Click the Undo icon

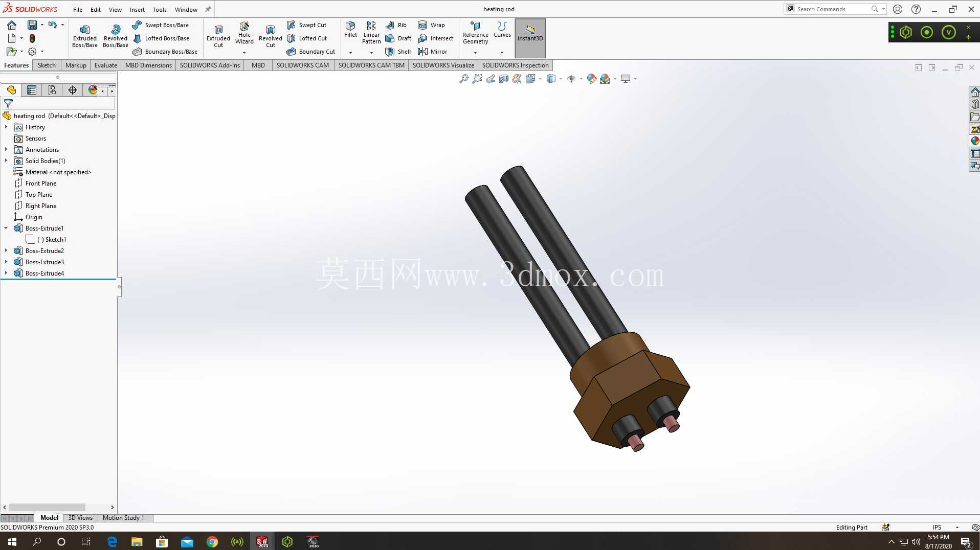(x=53, y=25)
